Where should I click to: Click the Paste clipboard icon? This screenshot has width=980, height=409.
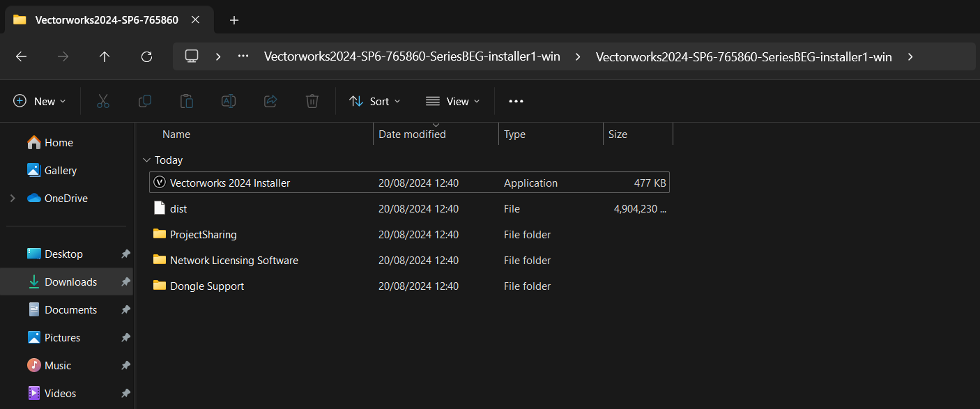click(x=187, y=101)
